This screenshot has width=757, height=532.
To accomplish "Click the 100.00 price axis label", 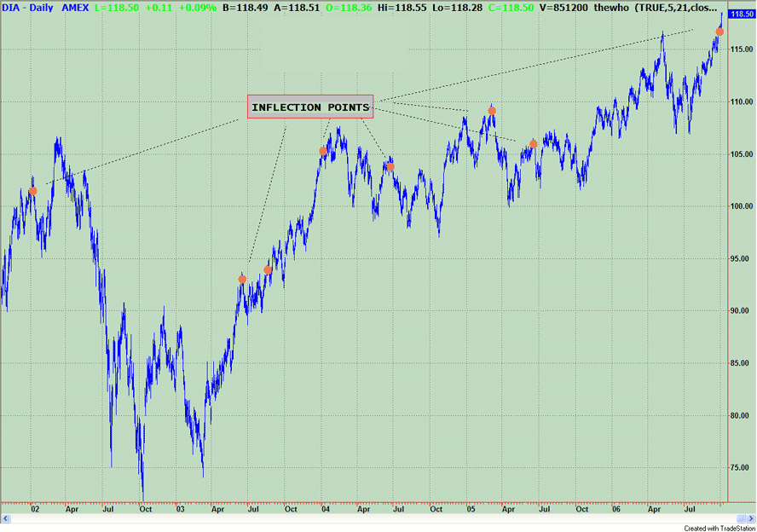I will [x=743, y=206].
